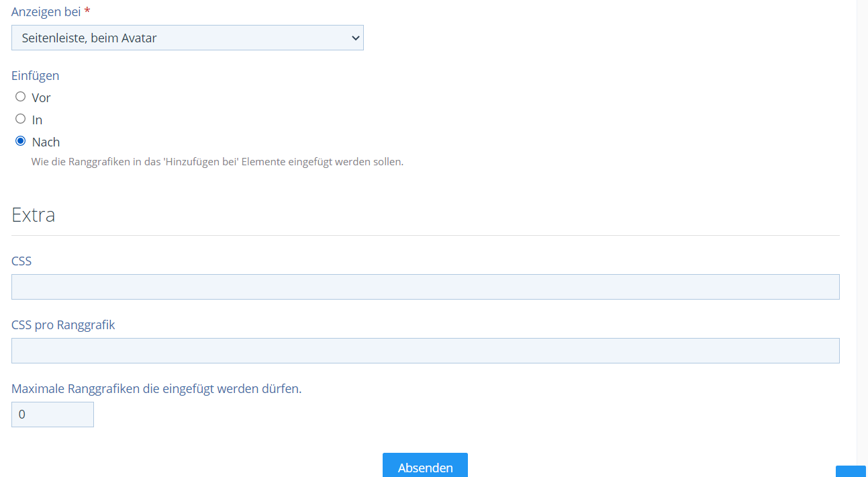868x477 pixels.
Task: Select the 'In' radio button circle
Action: click(21, 119)
